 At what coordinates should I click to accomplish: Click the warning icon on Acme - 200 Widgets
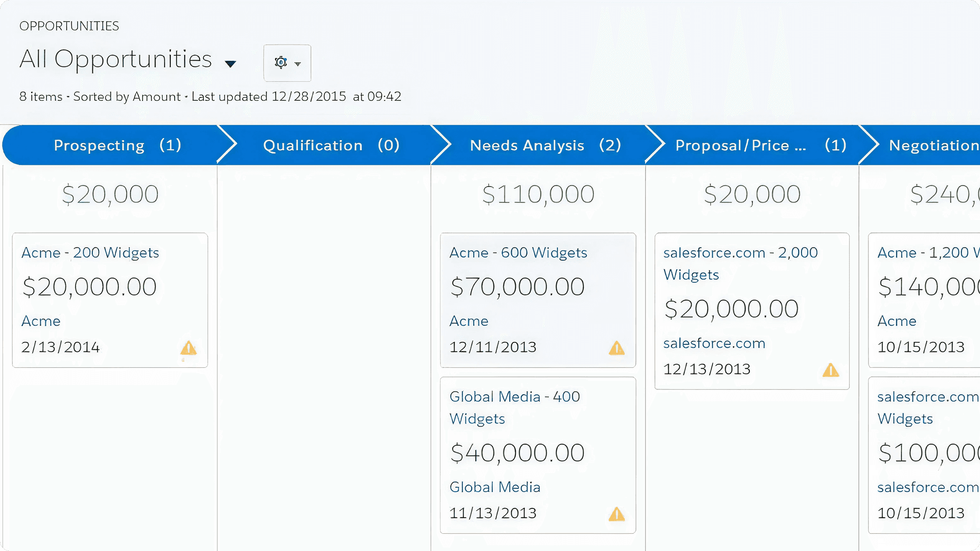189,348
